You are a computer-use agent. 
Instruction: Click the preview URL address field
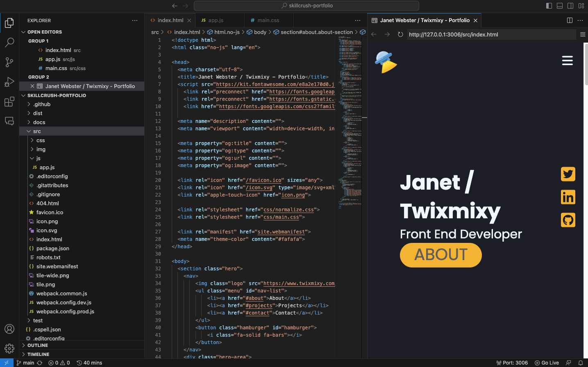tap(491, 34)
